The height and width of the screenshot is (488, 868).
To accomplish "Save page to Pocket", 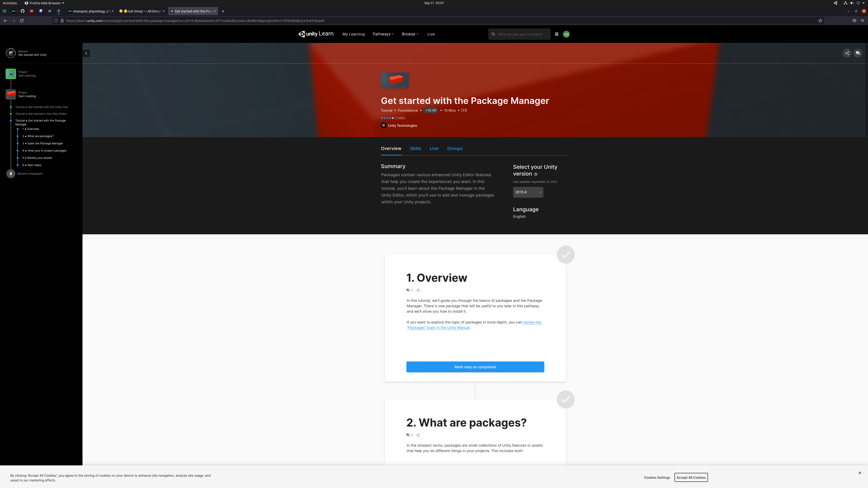I will click(x=854, y=21).
